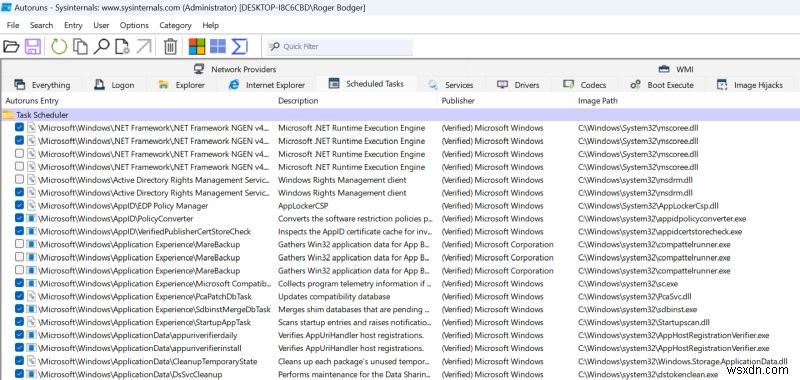Switch to the Logon tab
Screen dimensions: 800x380
[114, 85]
